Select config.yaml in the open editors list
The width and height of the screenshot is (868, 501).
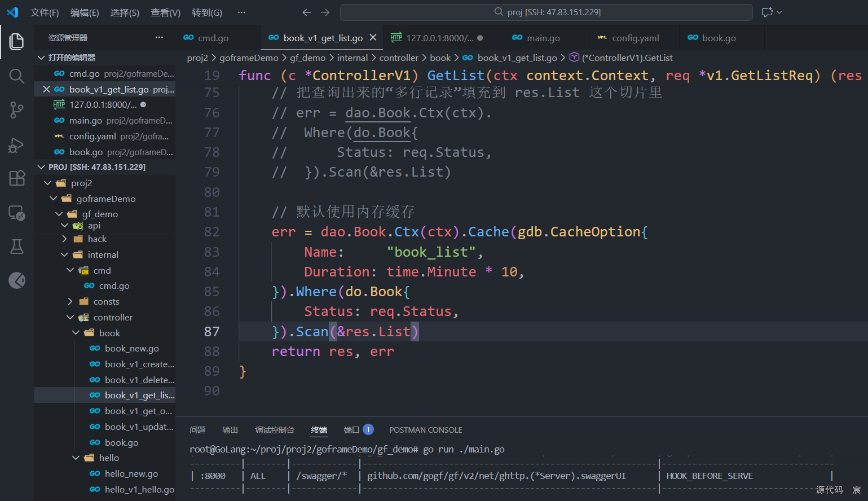(x=105, y=136)
